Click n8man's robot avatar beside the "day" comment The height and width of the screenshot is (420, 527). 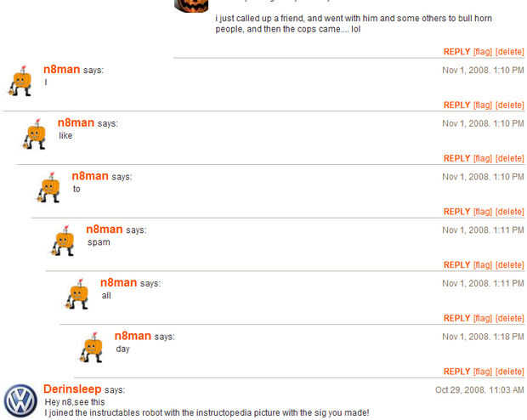point(91,348)
